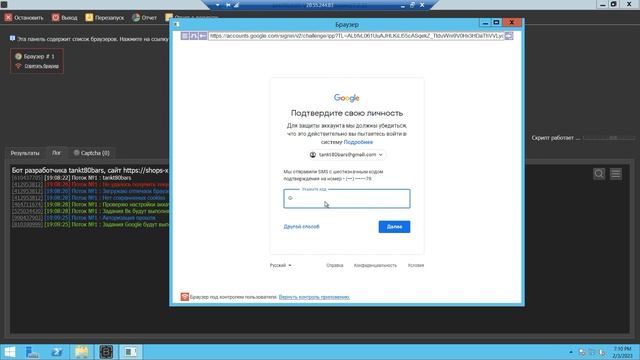Open Server Manager in the taskbar
640x360 pixels.
[x=32, y=352]
